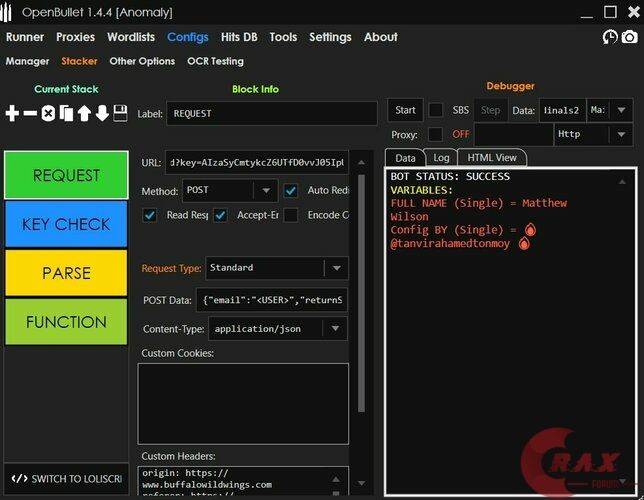
Task: Go to the Manager sub-tab
Action: (x=27, y=61)
